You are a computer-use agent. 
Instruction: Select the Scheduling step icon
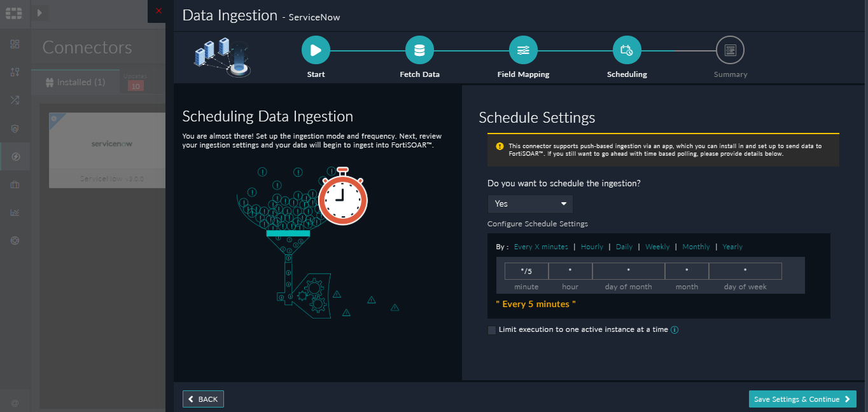(627, 50)
